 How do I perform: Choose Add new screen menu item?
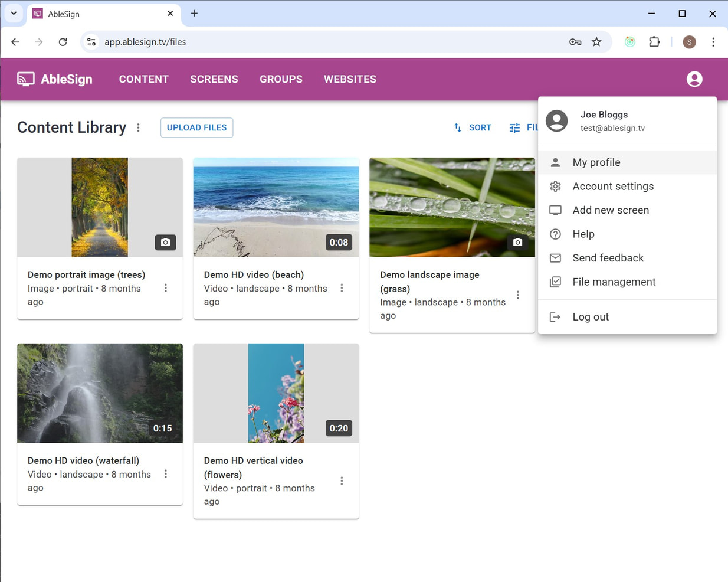coord(611,210)
